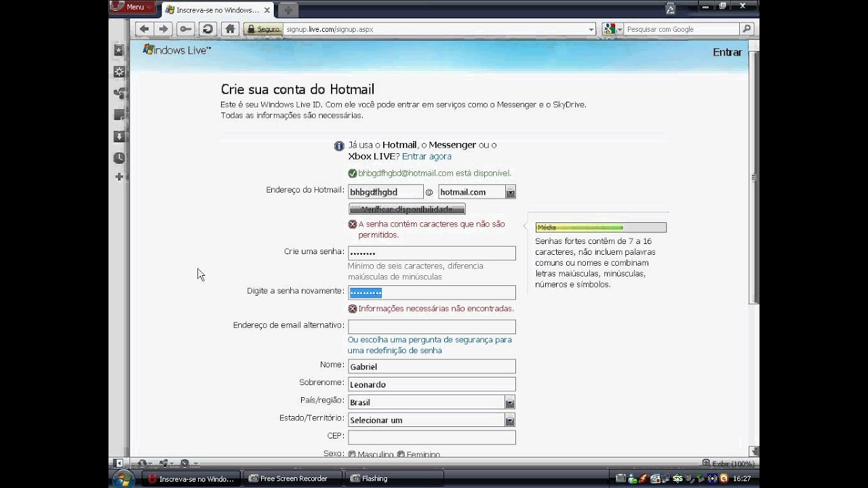Click the security question password reset link

(x=429, y=345)
